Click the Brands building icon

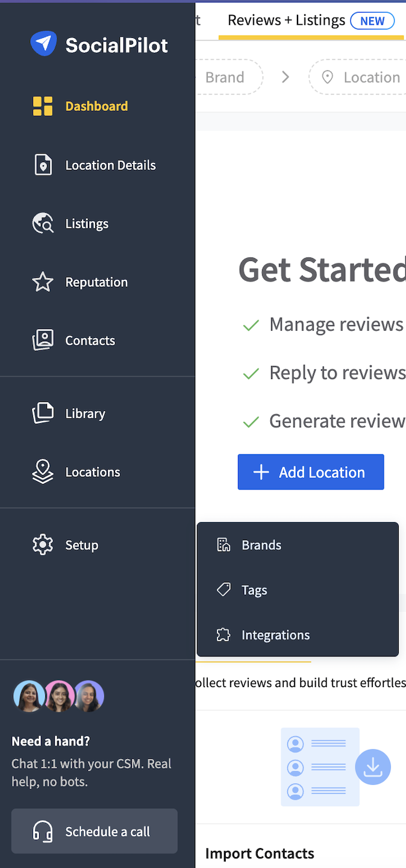(223, 545)
